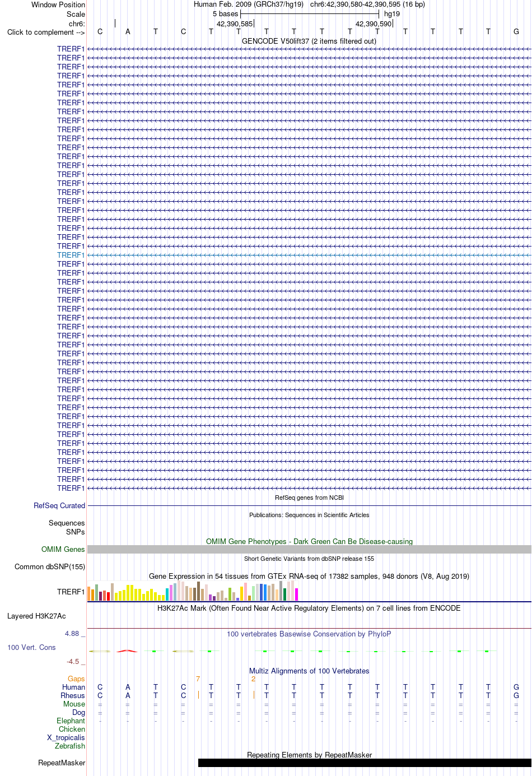Click the 100 Vert. Cons track label
Image resolution: width=532 pixels, height=776 pixels.
click(31, 647)
